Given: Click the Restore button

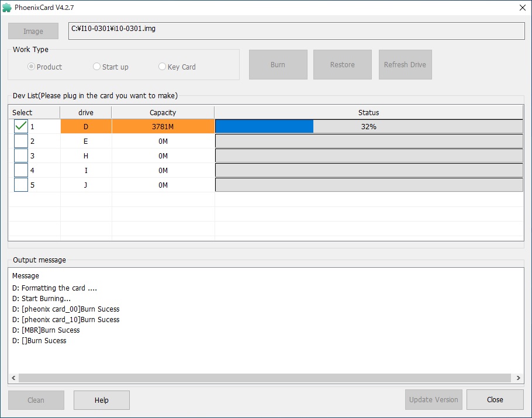Looking at the screenshot, I should pyautogui.click(x=342, y=64).
